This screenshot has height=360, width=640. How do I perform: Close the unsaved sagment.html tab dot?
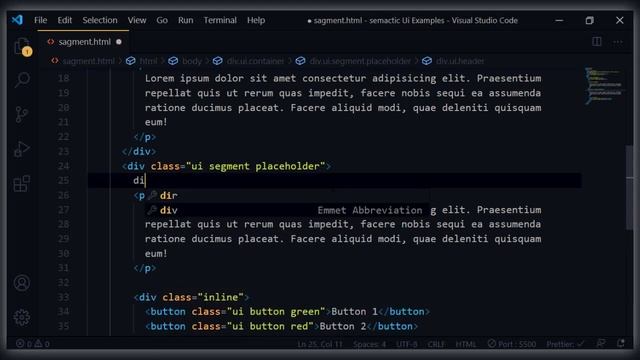click(119, 42)
